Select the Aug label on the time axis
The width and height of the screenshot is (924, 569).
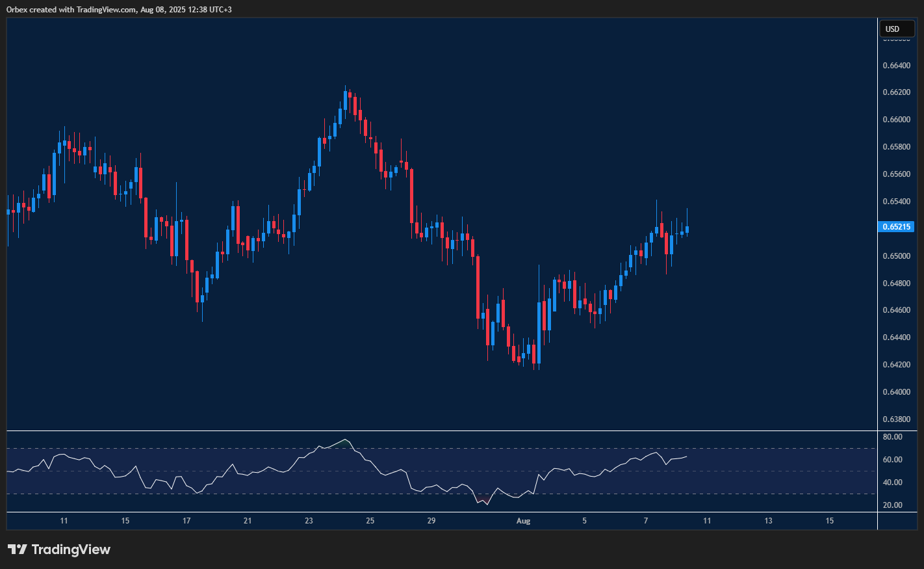[523, 521]
